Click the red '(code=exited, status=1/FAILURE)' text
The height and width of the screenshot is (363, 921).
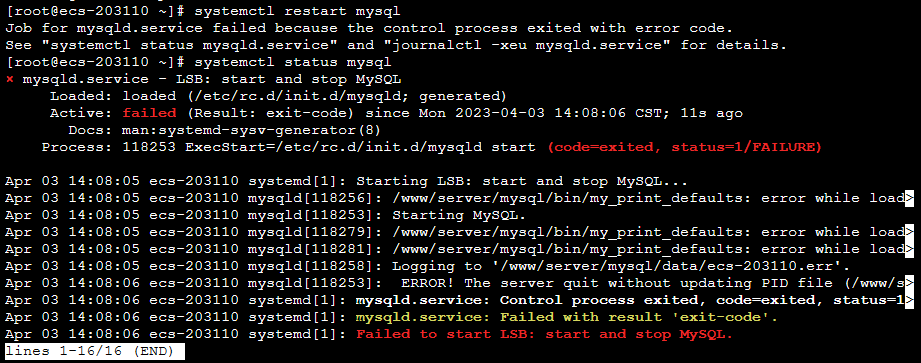(x=683, y=147)
